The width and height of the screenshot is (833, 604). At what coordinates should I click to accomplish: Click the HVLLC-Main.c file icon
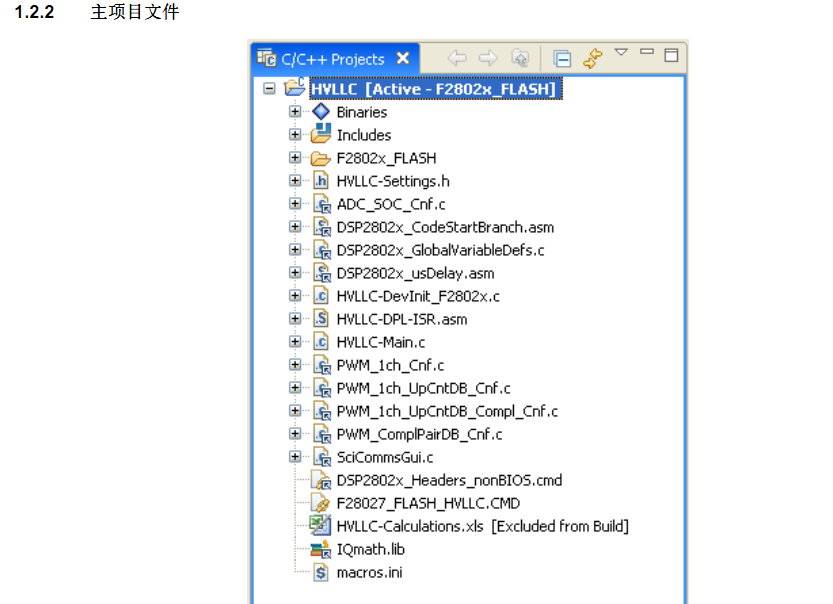pyautogui.click(x=321, y=342)
